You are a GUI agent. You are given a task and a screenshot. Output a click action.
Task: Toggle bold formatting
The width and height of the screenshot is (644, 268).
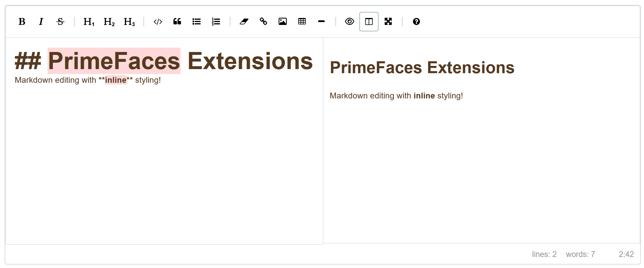21,21
